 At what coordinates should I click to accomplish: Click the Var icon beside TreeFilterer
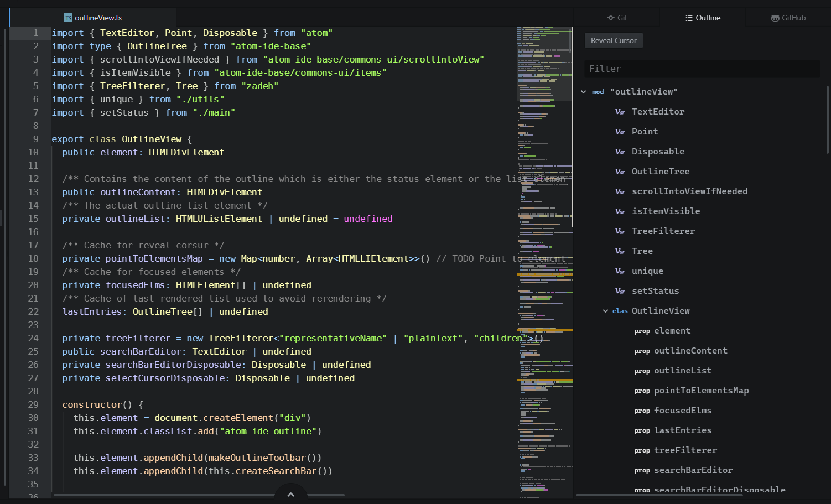[x=620, y=231]
